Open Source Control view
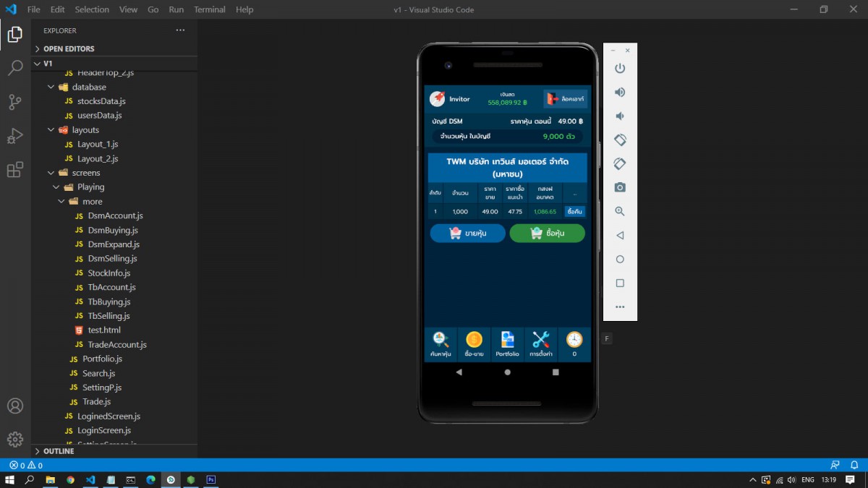The width and height of the screenshot is (868, 488). [15, 102]
